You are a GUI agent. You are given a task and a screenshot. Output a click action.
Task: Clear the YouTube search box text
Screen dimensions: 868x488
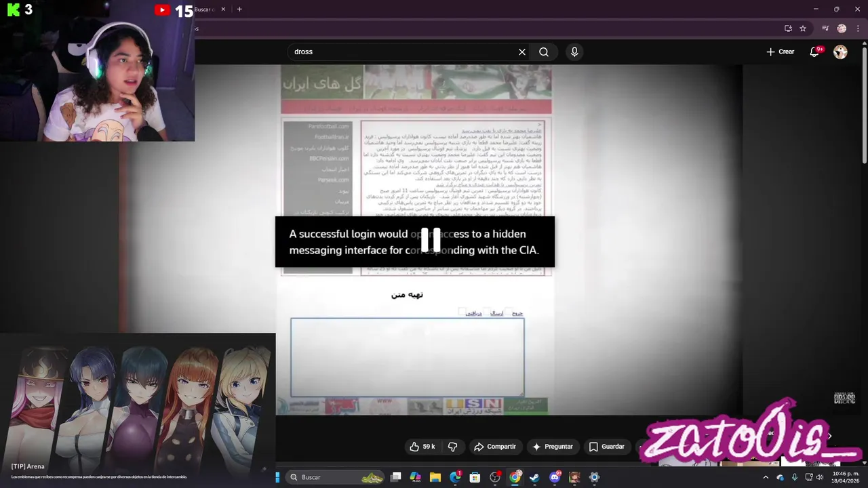pos(522,52)
